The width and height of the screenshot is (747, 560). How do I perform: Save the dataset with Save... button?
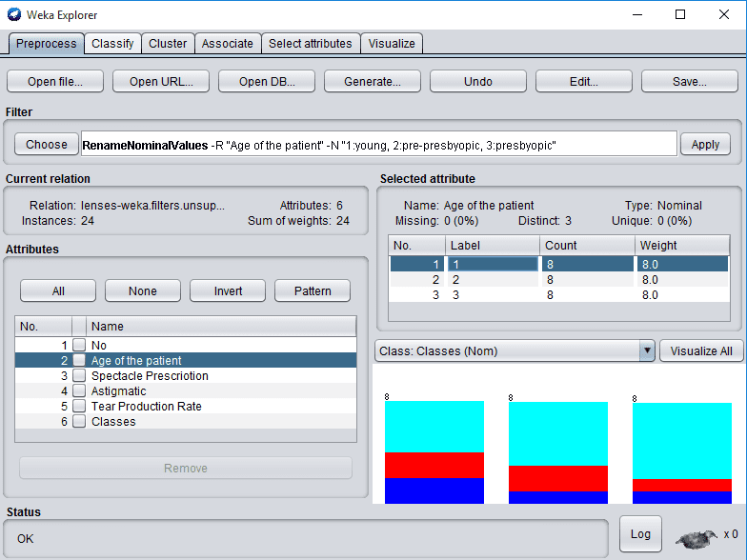click(690, 82)
